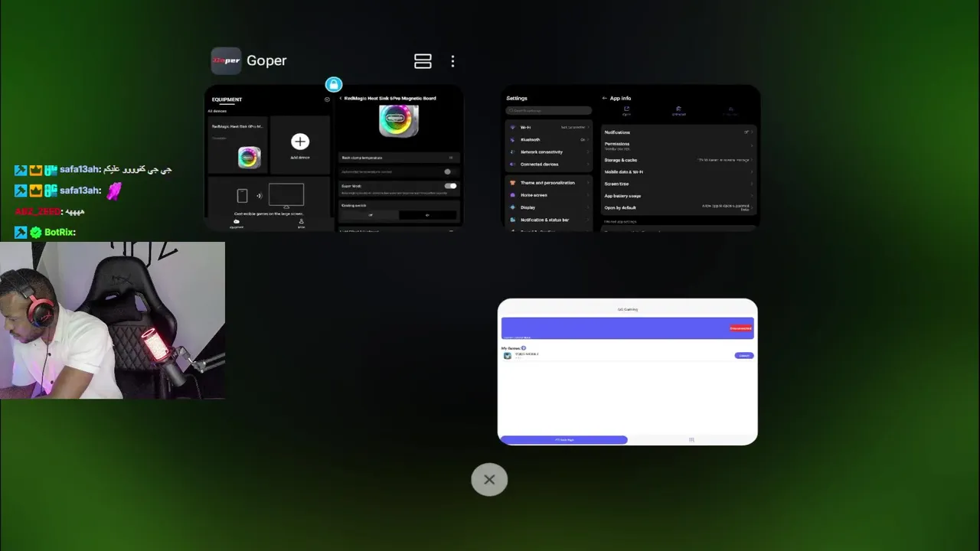The image size is (980, 551).
Task: Open Theme and personalization settings
Action: pyautogui.click(x=549, y=183)
